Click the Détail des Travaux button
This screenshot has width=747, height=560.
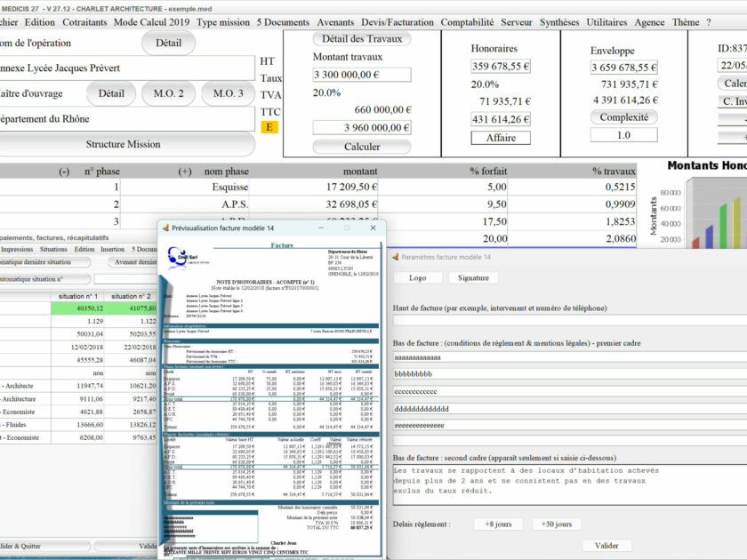pos(362,39)
